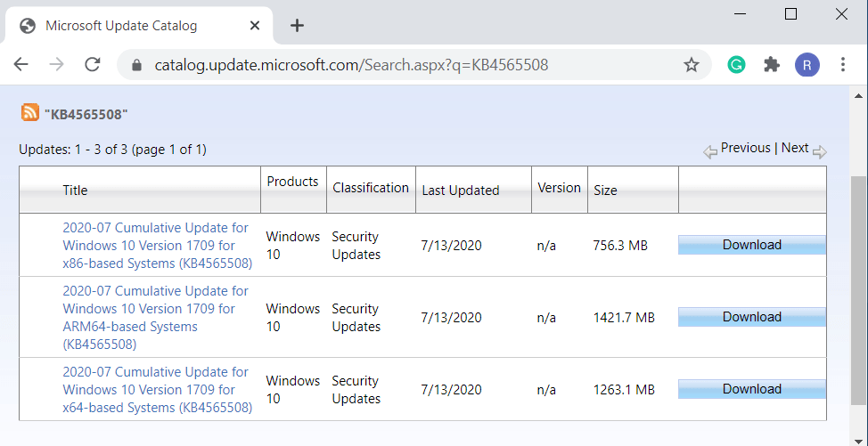
Task: Click Security Updates in the x86 row
Action: [x=356, y=246]
